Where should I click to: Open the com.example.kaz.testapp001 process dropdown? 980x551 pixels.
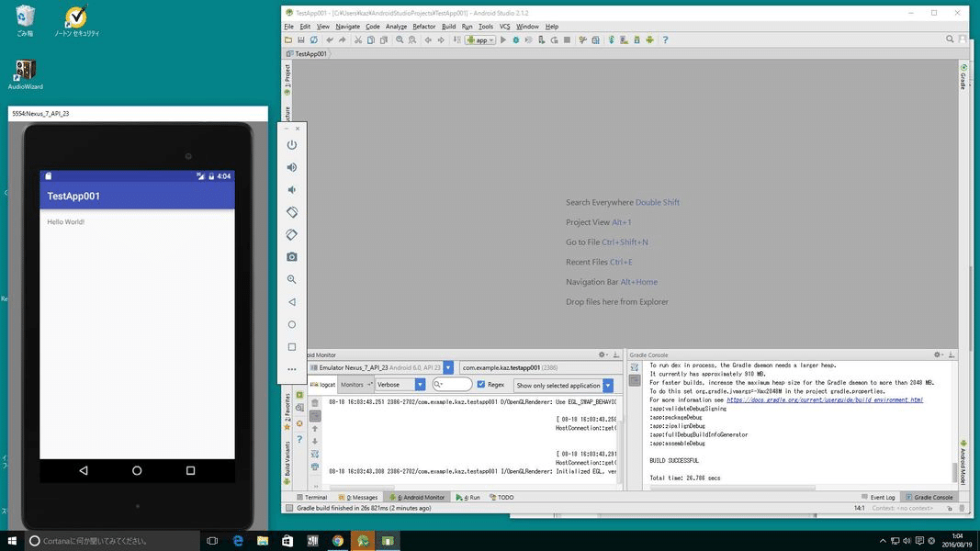pos(540,368)
